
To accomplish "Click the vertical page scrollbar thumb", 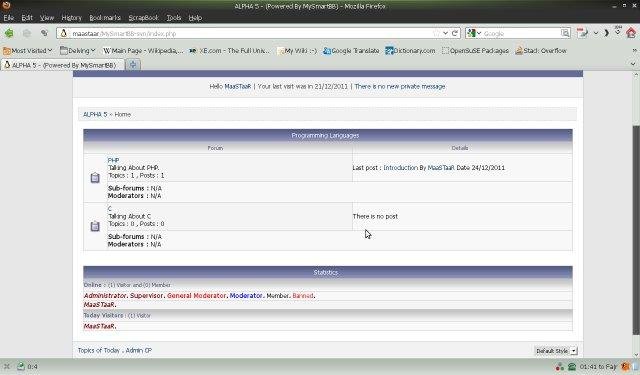I will pyautogui.click(x=636, y=230).
